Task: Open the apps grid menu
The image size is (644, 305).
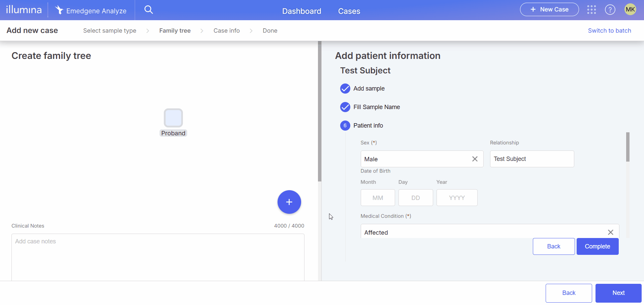Action: click(x=591, y=10)
